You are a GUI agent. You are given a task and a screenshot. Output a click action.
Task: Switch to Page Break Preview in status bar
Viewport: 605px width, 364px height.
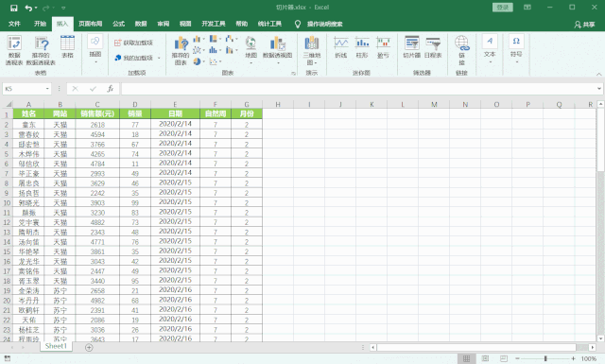point(504,358)
